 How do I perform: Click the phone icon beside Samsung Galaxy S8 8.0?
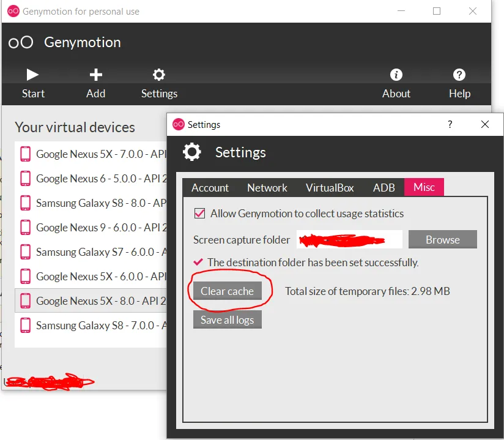(26, 203)
